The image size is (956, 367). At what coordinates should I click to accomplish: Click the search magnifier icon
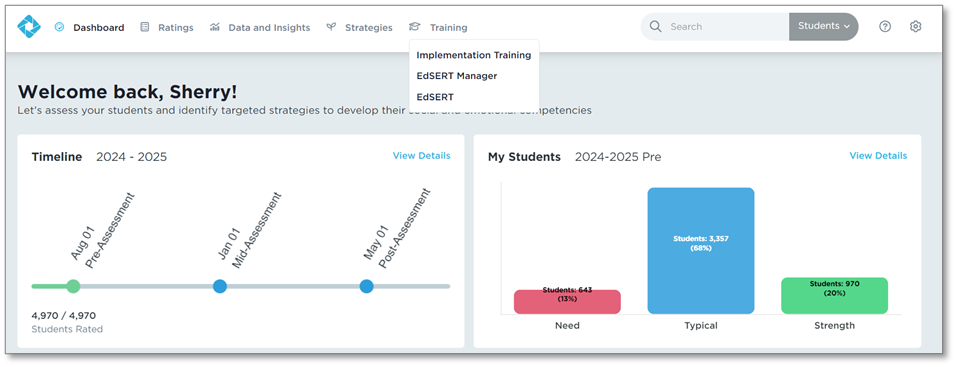tap(655, 27)
